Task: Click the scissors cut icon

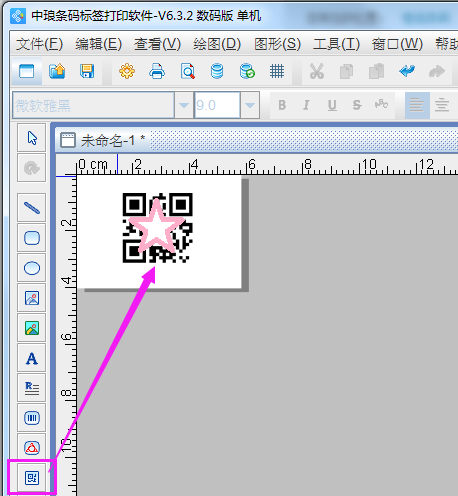Action: (317, 71)
